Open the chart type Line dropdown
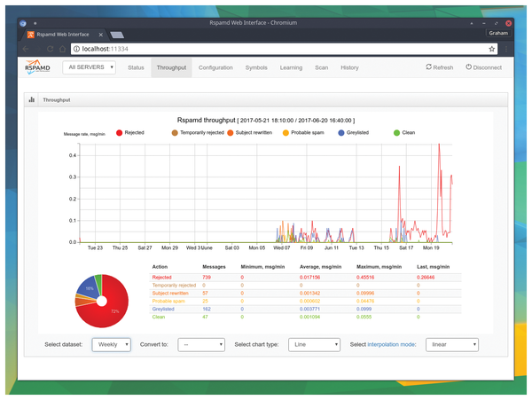 [x=314, y=345]
